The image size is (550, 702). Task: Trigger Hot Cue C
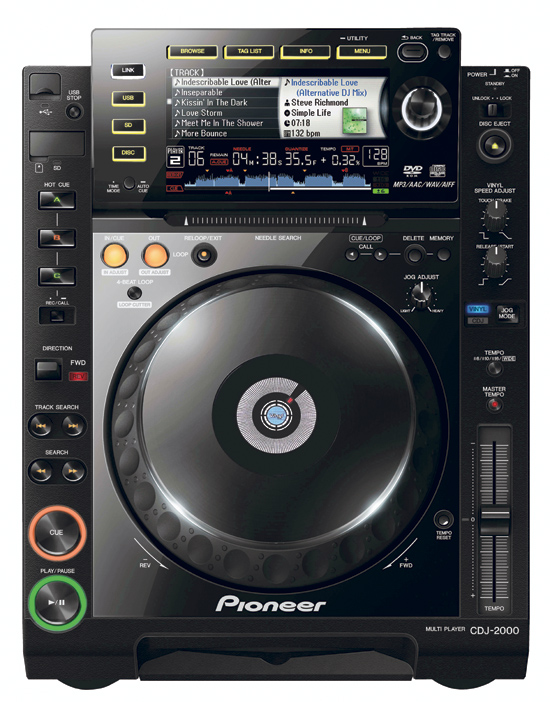(57, 276)
